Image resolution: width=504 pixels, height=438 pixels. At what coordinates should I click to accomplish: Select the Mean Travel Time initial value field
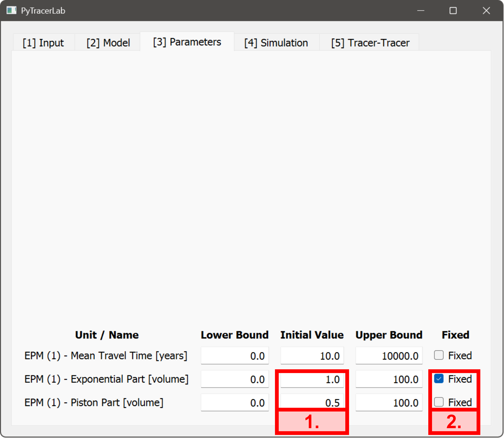(x=312, y=356)
